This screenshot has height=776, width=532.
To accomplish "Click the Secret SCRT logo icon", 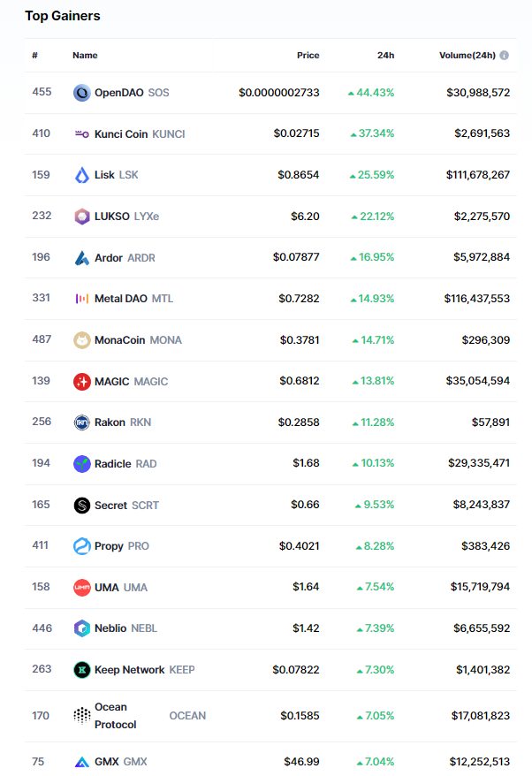I will click(x=81, y=506).
